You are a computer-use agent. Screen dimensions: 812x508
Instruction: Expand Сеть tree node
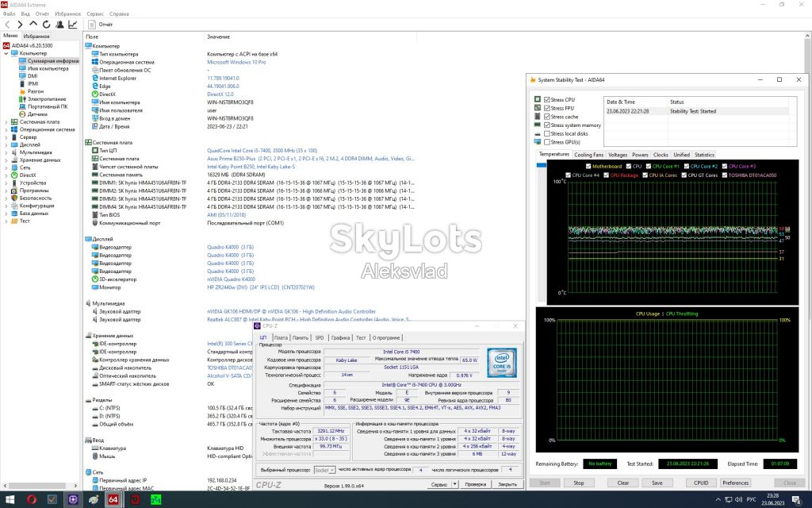point(6,167)
